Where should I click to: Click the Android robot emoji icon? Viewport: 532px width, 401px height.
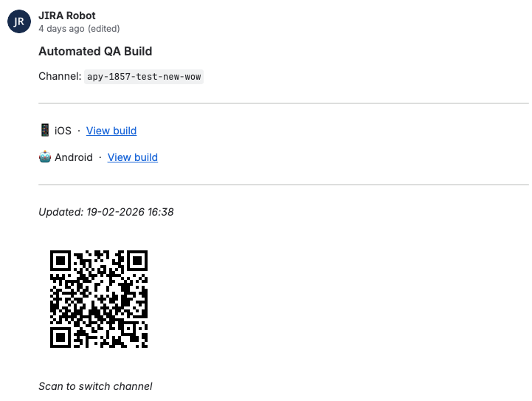[45, 157]
